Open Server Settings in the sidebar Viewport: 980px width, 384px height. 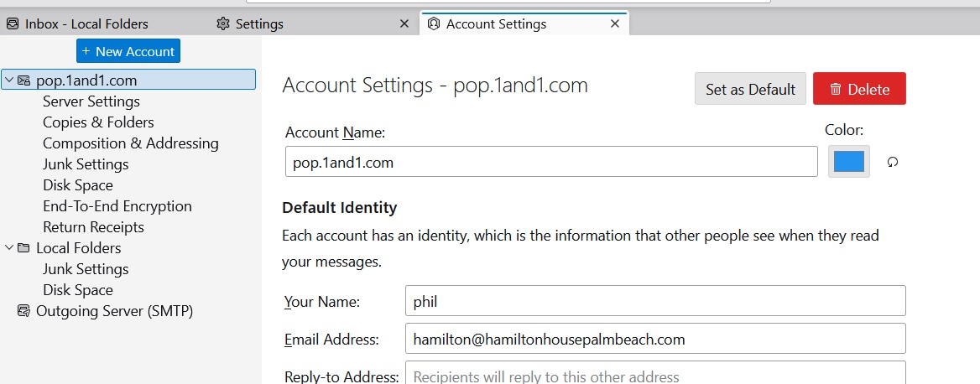pyautogui.click(x=91, y=101)
